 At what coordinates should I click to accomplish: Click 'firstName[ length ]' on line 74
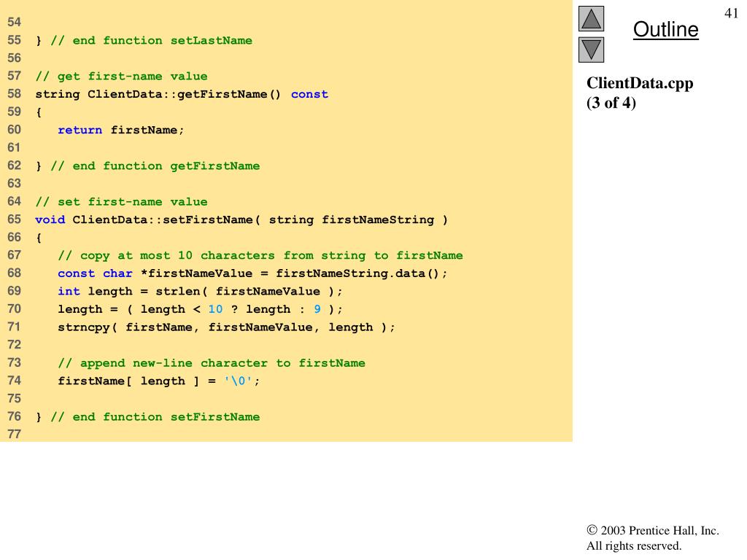click(128, 381)
